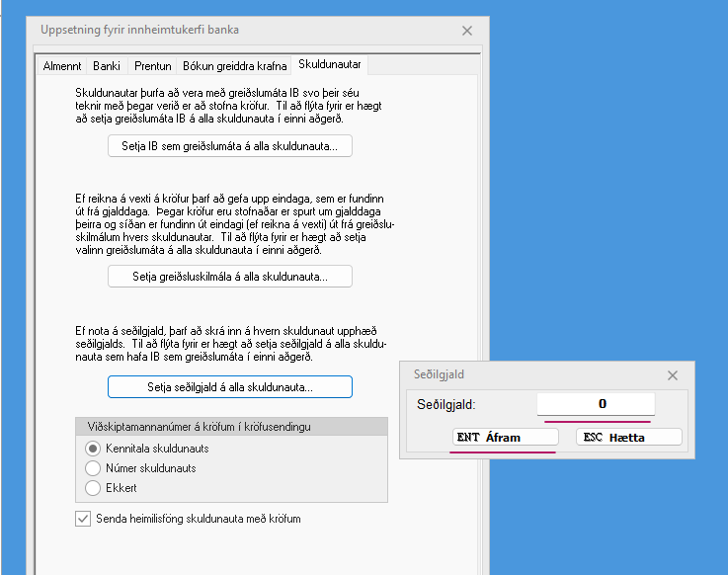Toggle Senda heimilisföng skuldunauta með kröfum
The height and width of the screenshot is (575, 728).
click(x=83, y=519)
